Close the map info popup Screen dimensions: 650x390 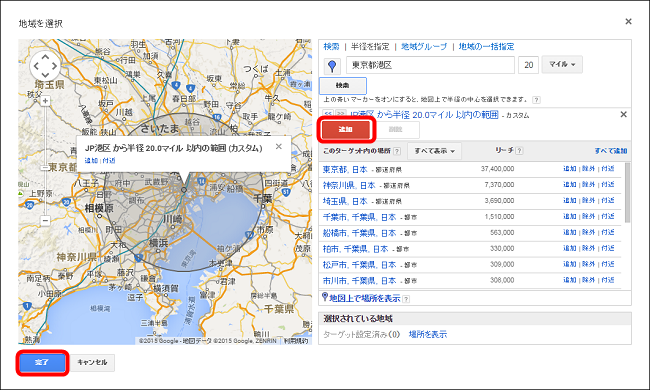[x=279, y=146]
